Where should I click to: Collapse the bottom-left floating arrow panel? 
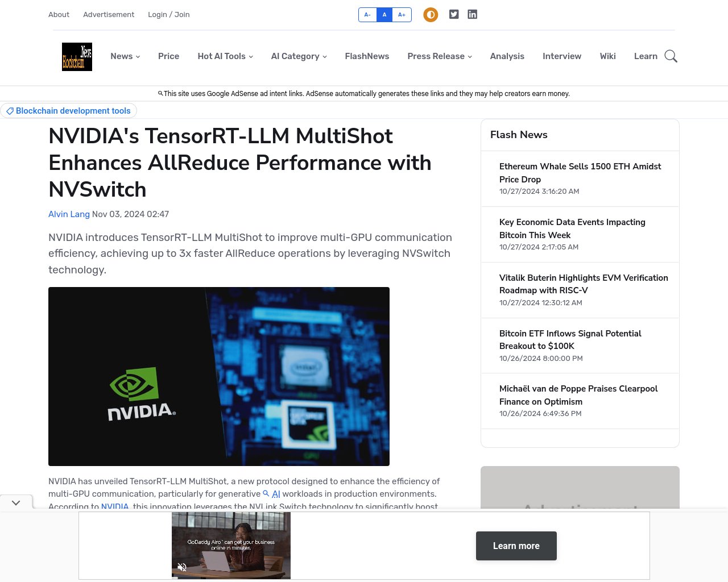[x=16, y=502]
